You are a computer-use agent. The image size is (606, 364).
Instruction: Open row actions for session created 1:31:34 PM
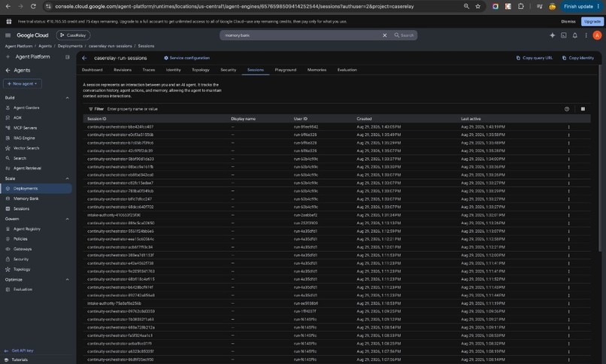568,216
